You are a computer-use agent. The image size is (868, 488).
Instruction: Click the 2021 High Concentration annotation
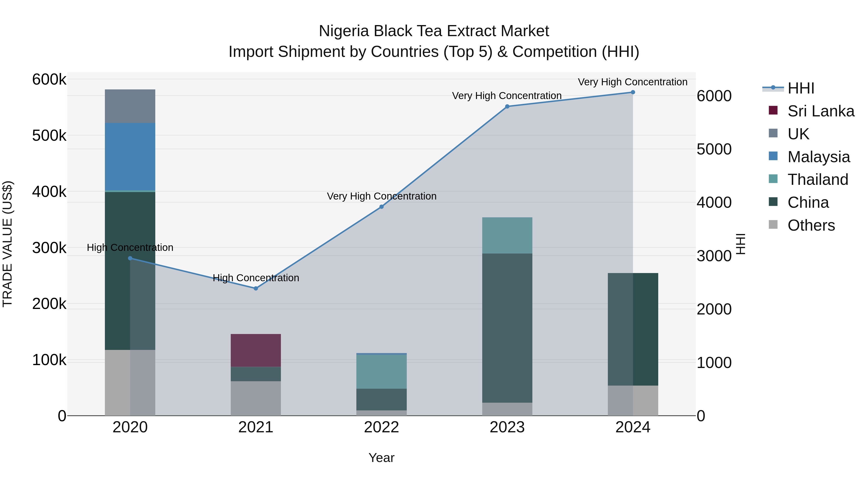point(256,278)
